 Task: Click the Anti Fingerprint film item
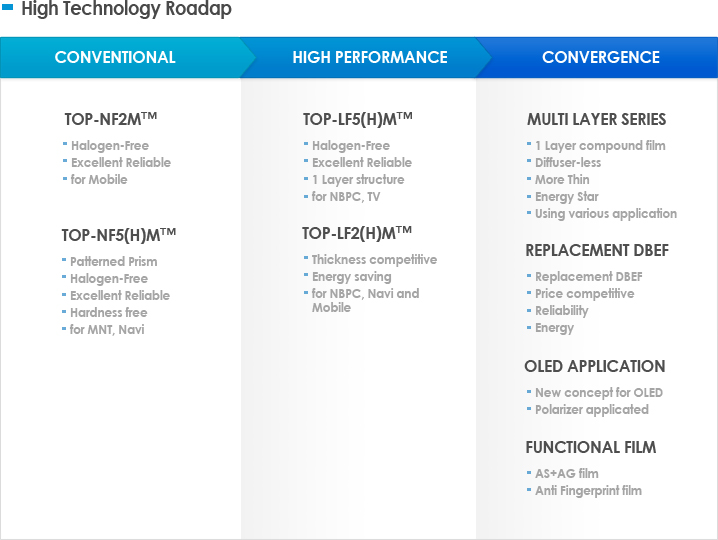coord(588,491)
